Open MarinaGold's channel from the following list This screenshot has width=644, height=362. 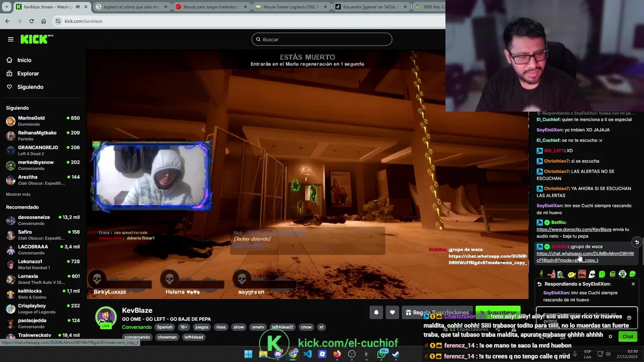click(x=43, y=121)
